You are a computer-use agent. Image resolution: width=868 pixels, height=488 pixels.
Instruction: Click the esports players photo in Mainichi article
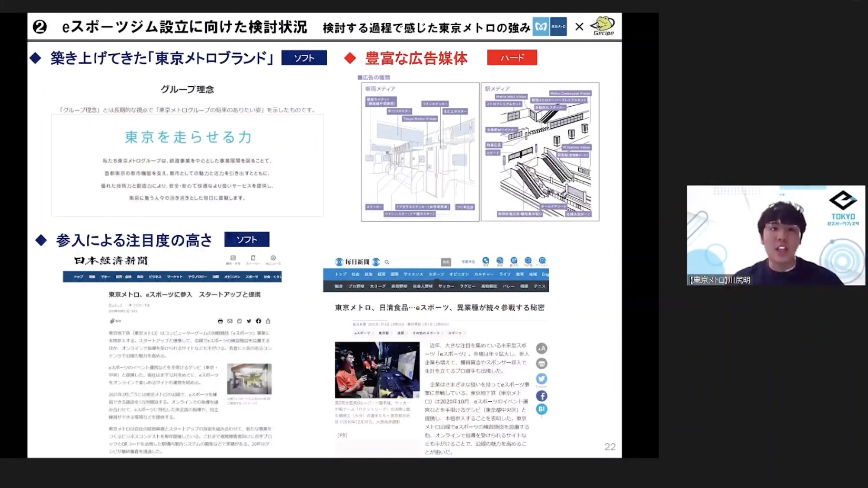pos(377,370)
